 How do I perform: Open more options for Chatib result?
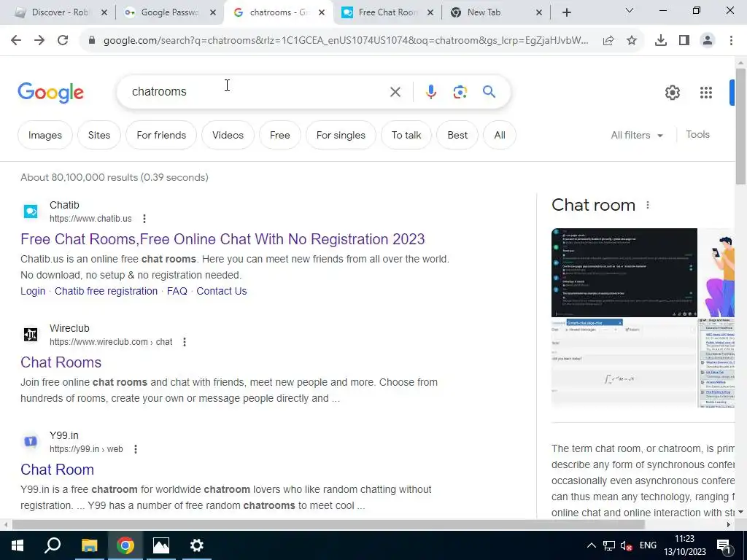pyautogui.click(x=144, y=219)
